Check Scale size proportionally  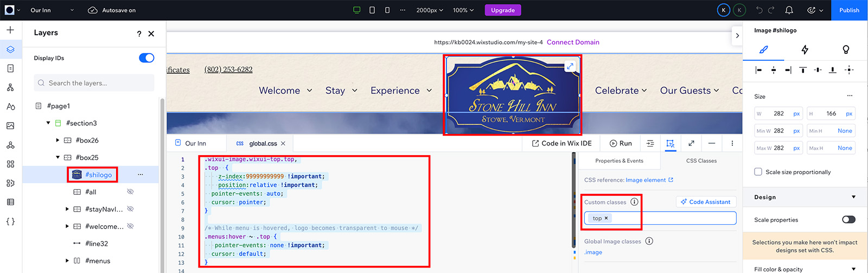pos(758,172)
